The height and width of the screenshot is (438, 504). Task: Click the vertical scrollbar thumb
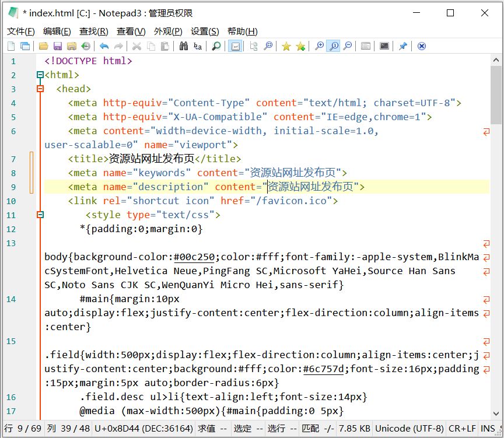click(x=496, y=95)
